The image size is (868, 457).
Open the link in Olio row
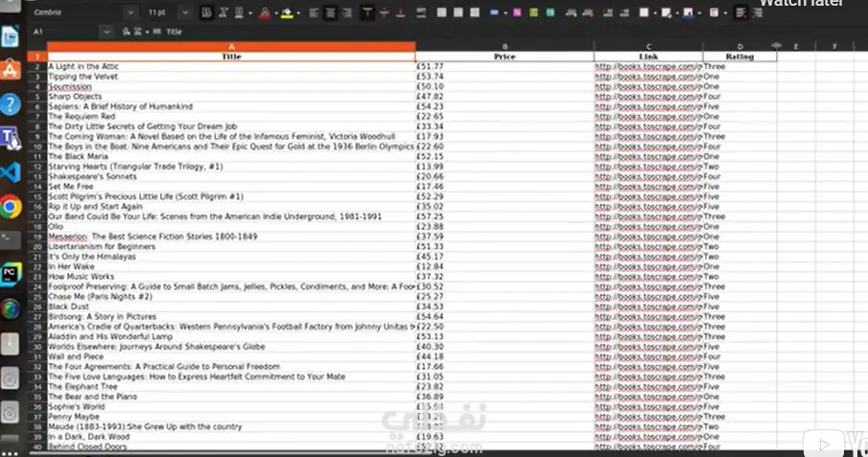tap(648, 226)
